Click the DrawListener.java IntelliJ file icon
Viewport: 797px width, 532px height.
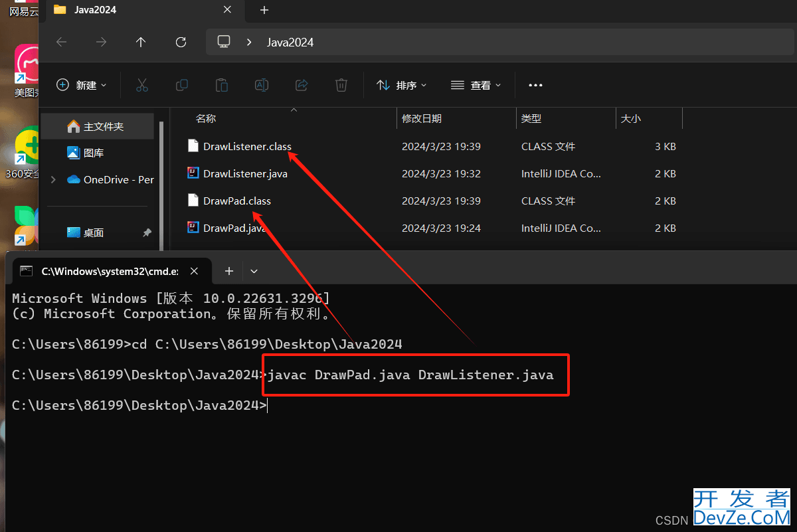tap(193, 173)
